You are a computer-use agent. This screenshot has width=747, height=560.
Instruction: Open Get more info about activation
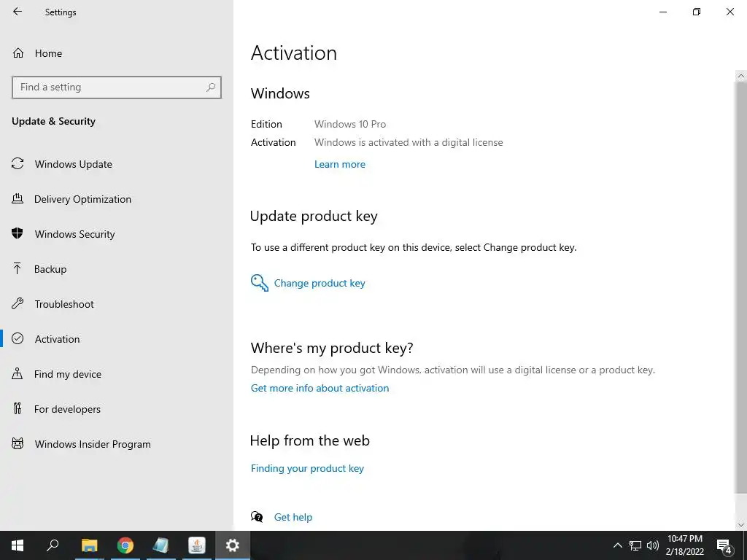click(320, 388)
